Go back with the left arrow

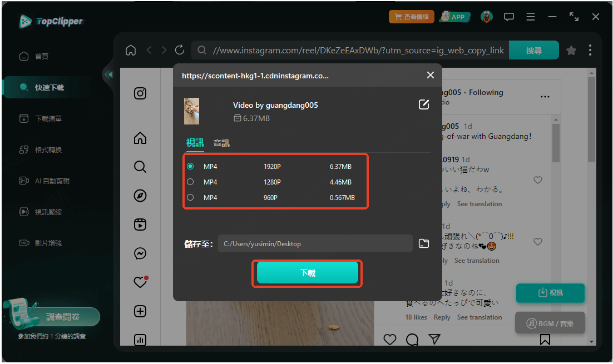point(149,50)
